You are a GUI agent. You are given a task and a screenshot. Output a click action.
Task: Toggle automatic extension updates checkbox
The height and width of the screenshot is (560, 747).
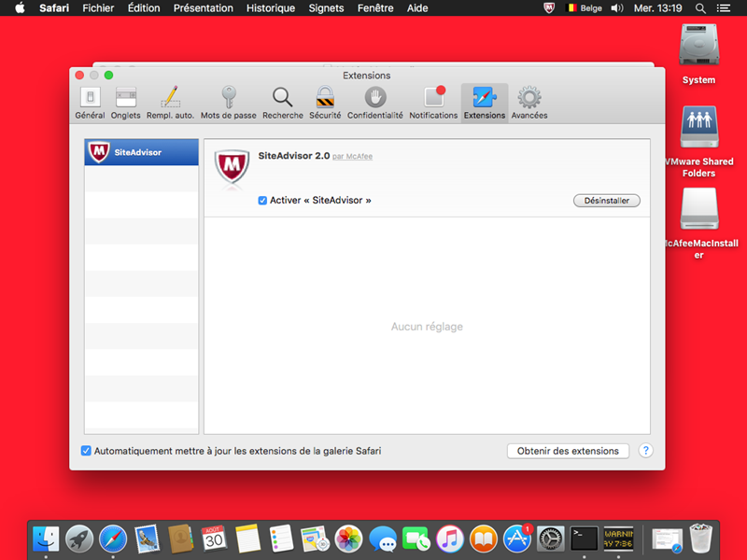click(x=86, y=451)
